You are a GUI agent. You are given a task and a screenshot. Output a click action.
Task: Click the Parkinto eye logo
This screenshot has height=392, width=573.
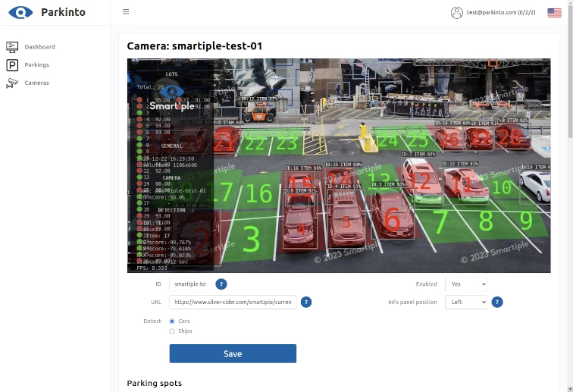click(20, 12)
